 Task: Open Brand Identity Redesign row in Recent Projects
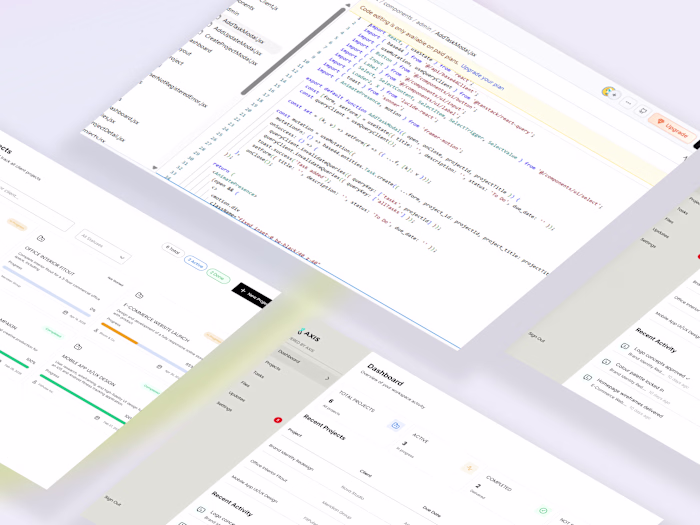[x=291, y=457]
